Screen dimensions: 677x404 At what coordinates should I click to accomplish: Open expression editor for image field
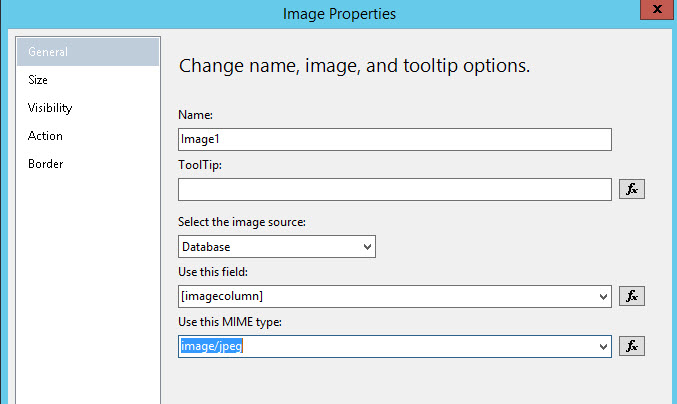point(632,296)
